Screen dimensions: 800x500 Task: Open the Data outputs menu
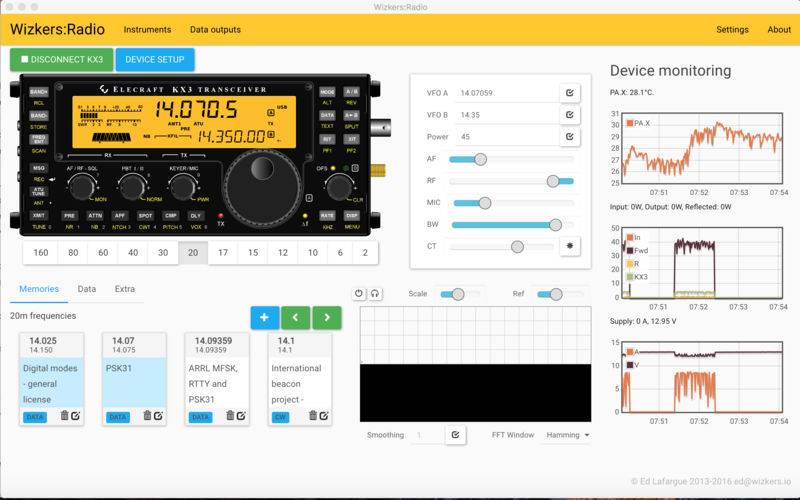[215, 30]
